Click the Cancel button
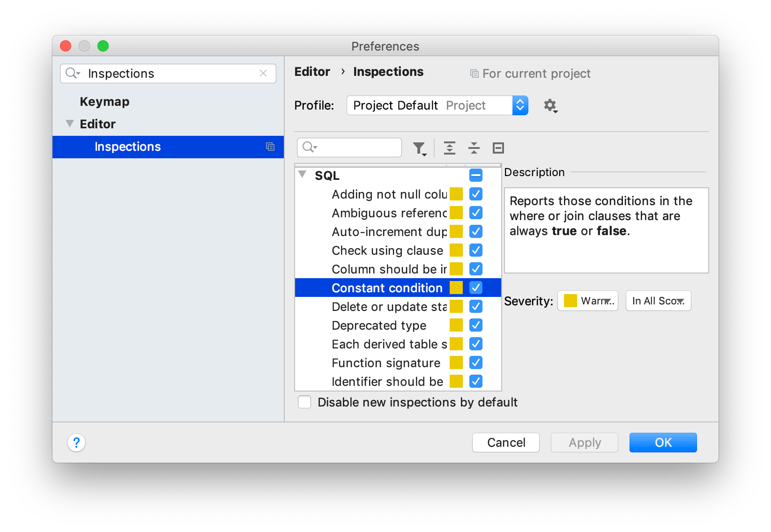This screenshot has width=771, height=532. 505,443
